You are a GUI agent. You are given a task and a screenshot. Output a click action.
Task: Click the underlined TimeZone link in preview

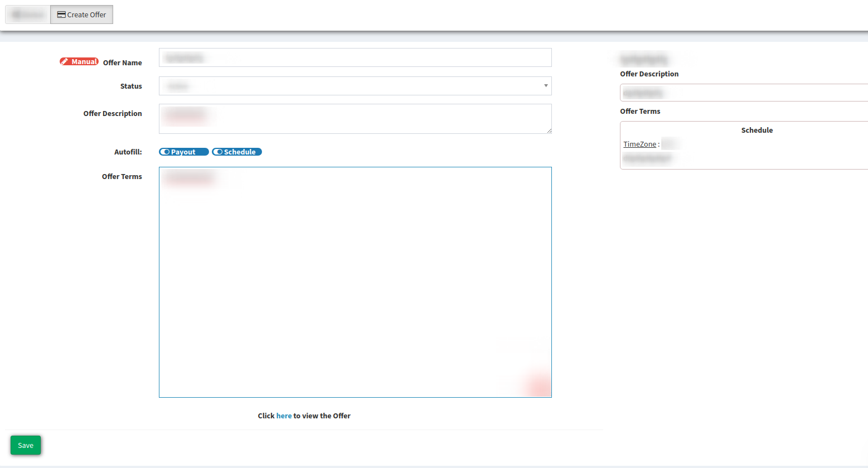[639, 144]
